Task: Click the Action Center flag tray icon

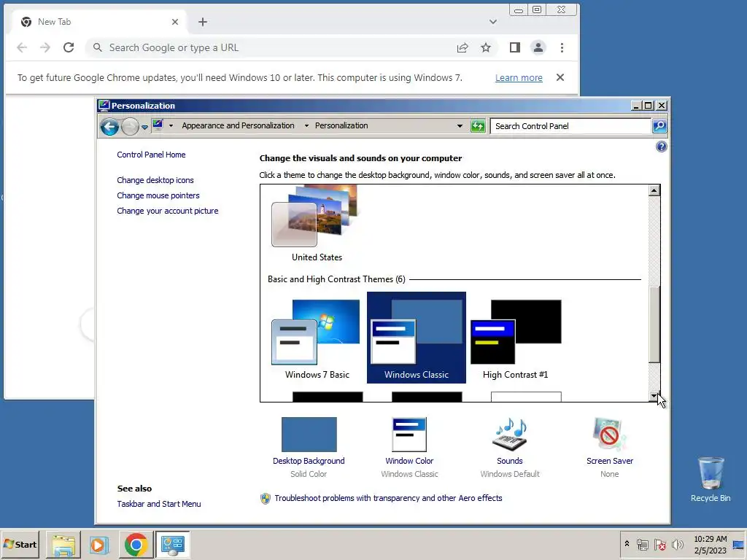Action: [x=659, y=545]
